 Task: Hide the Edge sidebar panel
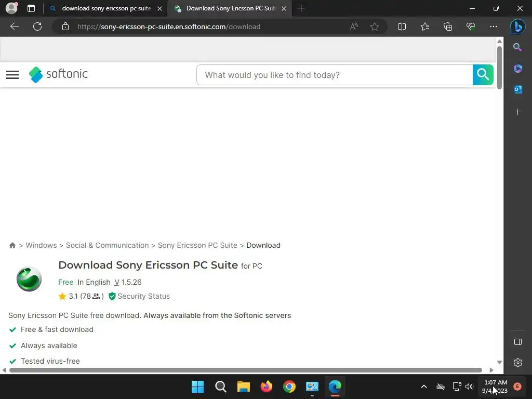point(518,342)
